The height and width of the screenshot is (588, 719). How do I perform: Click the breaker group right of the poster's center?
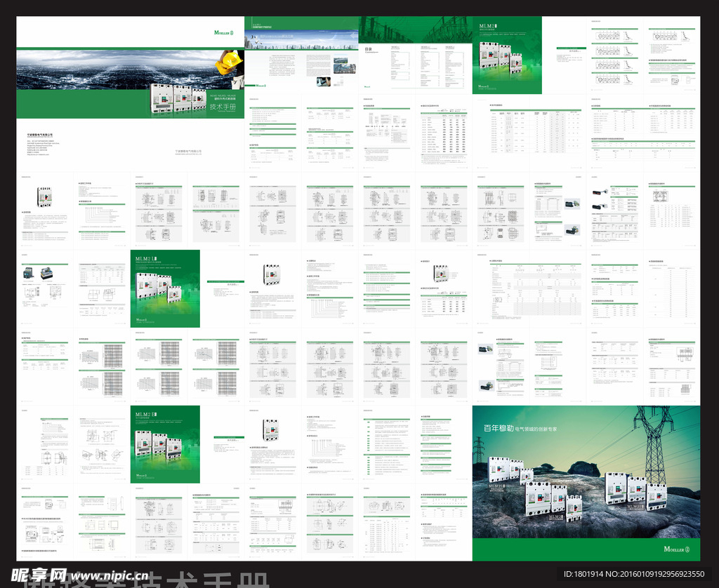point(635,490)
